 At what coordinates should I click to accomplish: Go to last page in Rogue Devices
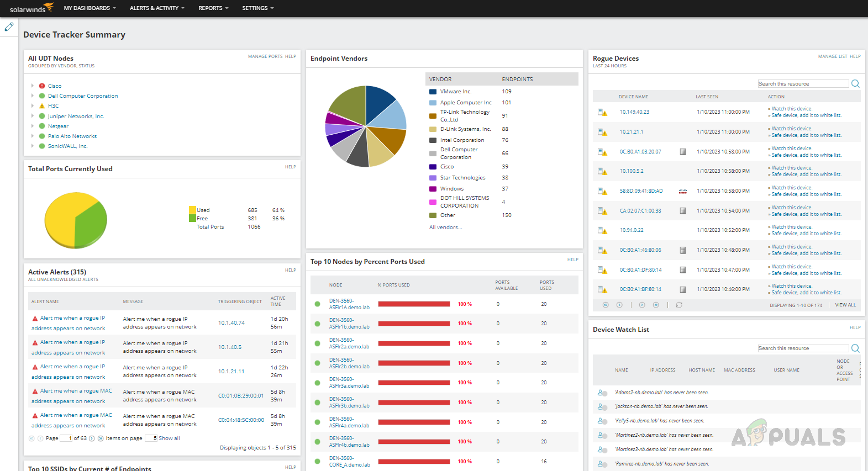point(656,305)
